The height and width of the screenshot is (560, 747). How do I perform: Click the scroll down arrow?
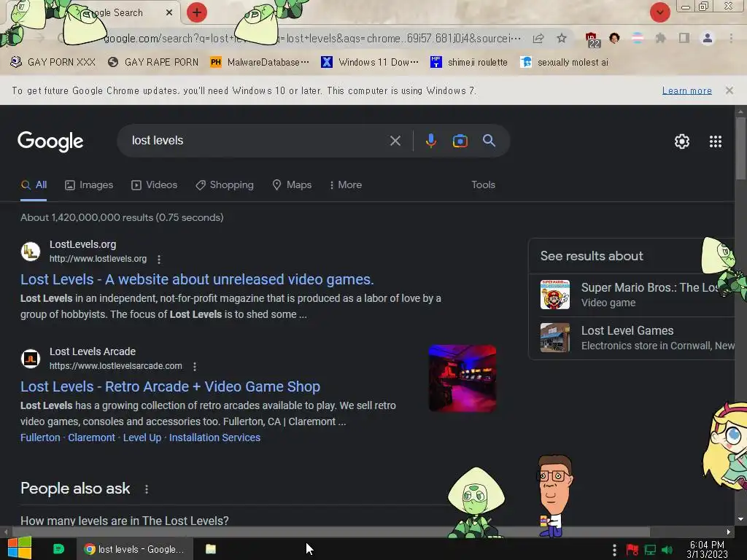(x=740, y=519)
